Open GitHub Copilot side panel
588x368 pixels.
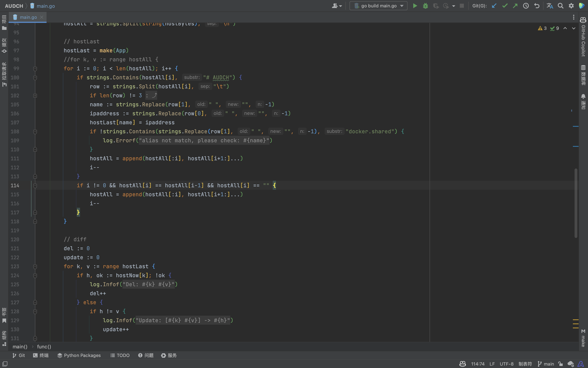coord(583,37)
